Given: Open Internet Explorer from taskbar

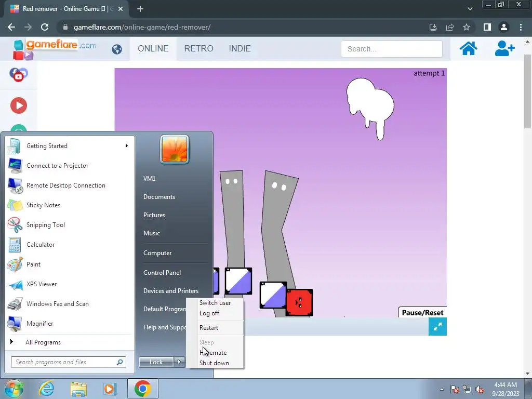Looking at the screenshot, I should (x=46, y=389).
